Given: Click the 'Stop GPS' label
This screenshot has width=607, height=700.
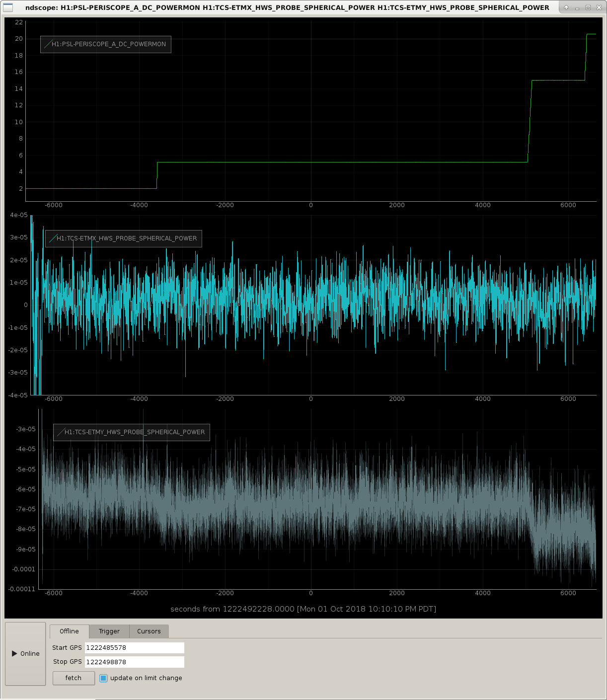Looking at the screenshot, I should [68, 662].
